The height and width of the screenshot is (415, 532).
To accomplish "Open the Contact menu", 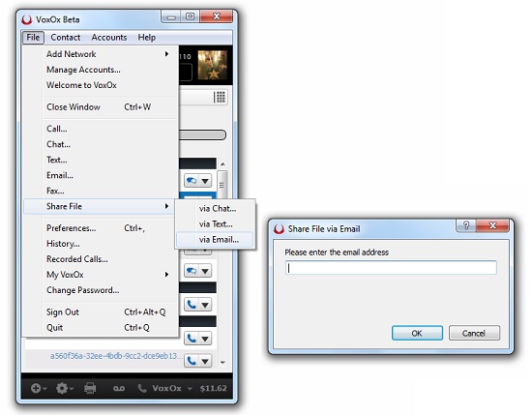I will tap(66, 38).
